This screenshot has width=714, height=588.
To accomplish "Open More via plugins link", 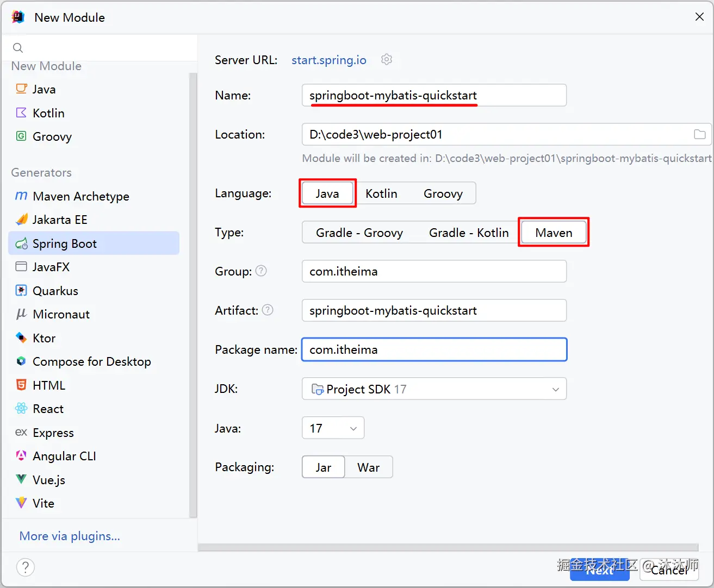I will 70,536.
